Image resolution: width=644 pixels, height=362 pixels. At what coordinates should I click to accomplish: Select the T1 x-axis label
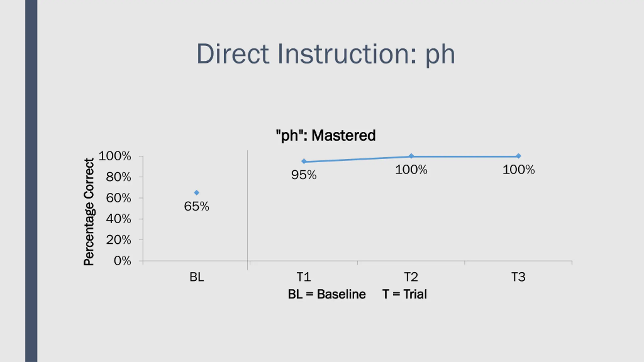click(304, 277)
